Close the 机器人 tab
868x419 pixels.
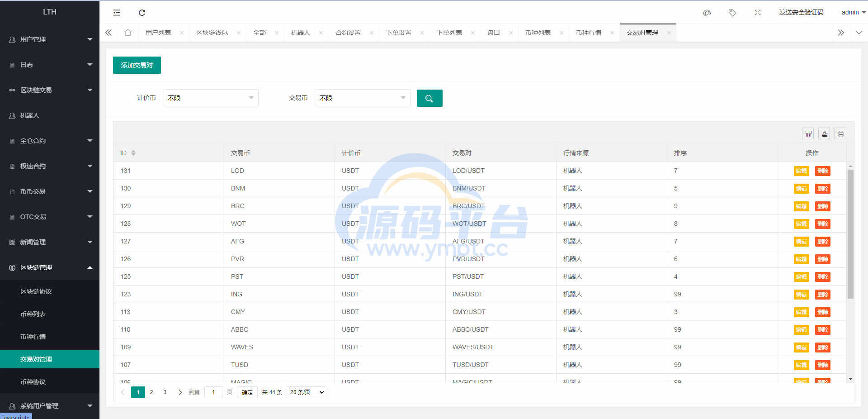[321, 33]
